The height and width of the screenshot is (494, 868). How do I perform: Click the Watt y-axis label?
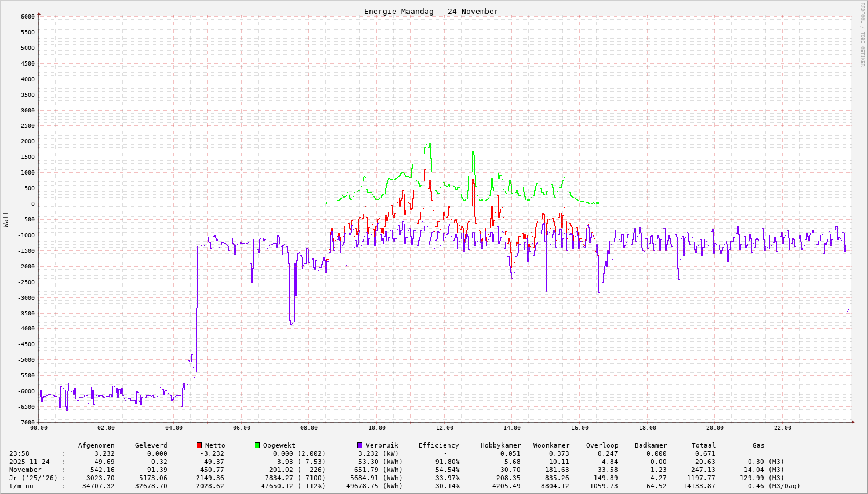click(6, 219)
